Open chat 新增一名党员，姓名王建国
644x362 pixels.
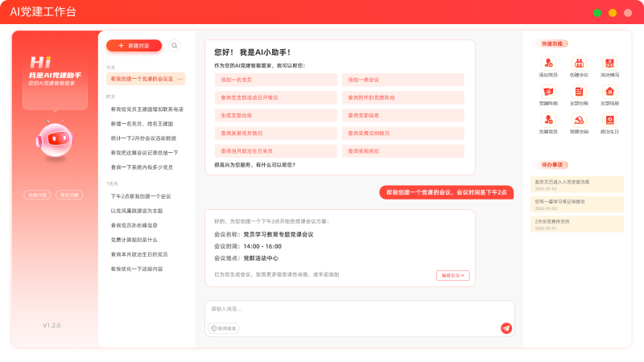pos(142,124)
